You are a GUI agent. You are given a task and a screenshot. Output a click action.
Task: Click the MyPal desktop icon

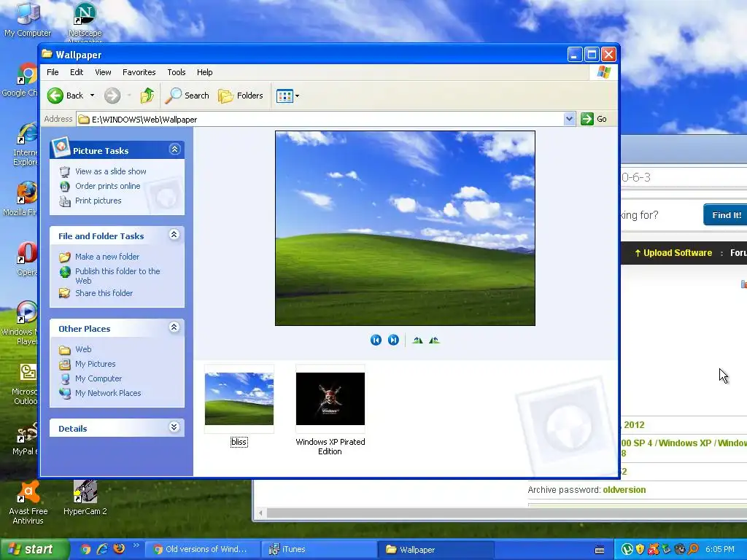[25, 438]
